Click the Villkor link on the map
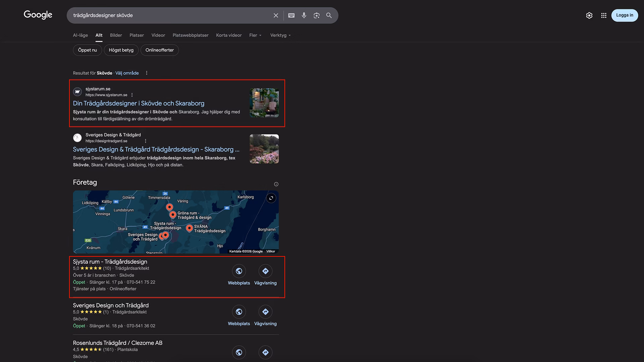 [271, 251]
